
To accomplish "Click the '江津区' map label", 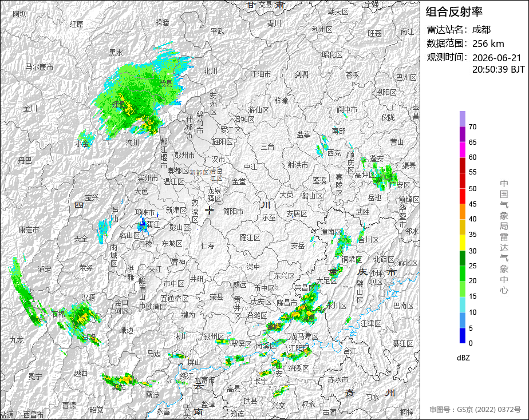I will click(371, 323).
